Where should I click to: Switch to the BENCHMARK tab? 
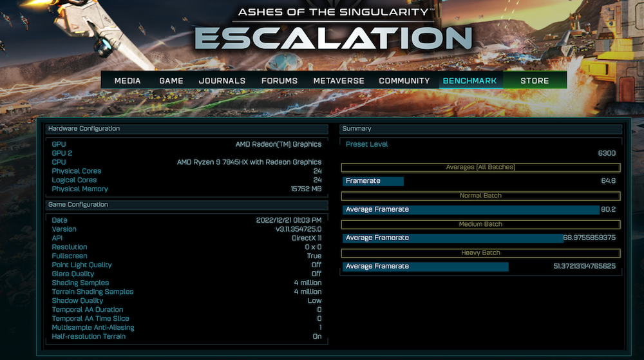click(470, 81)
